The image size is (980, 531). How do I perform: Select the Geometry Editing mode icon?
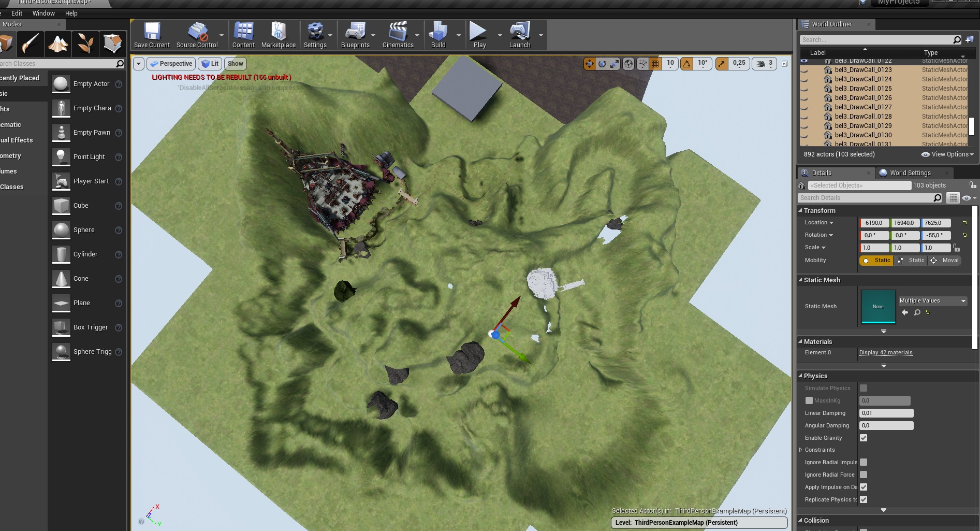point(112,44)
